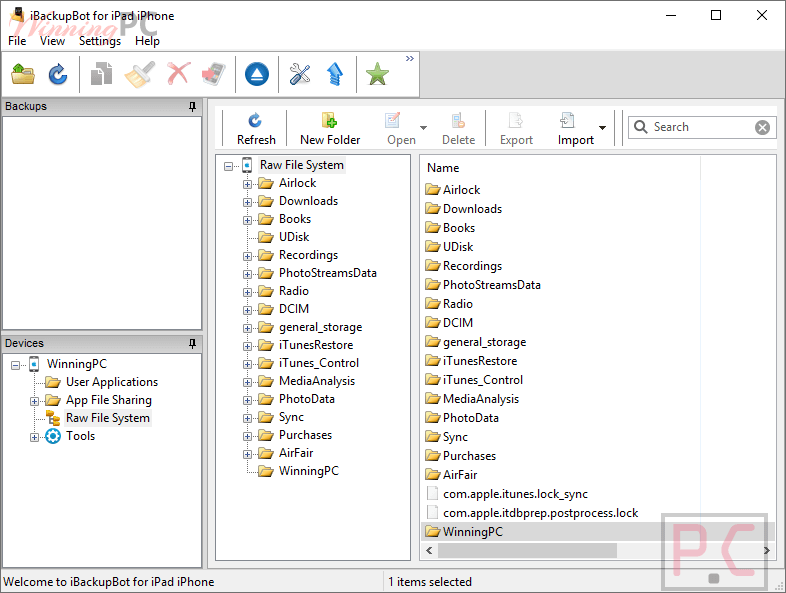Select WinningPC device in Devices panel

76,364
